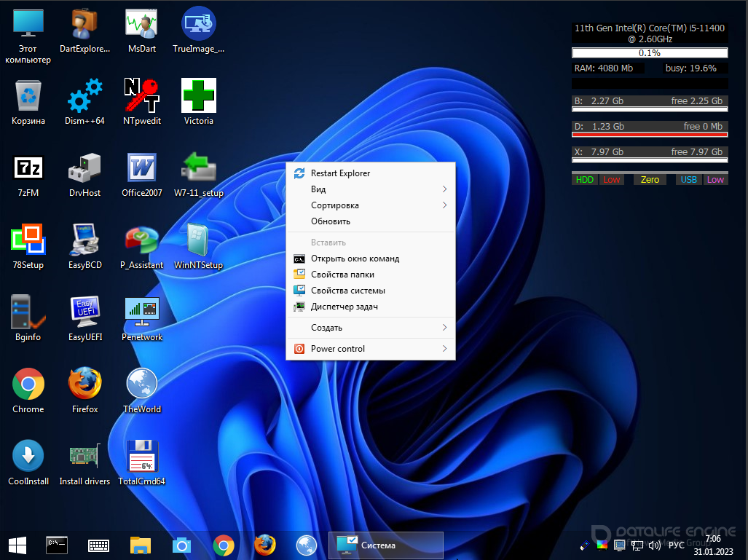Open Dism++64 desktop shortcut
The height and width of the screenshot is (560, 748).
pyautogui.click(x=84, y=97)
